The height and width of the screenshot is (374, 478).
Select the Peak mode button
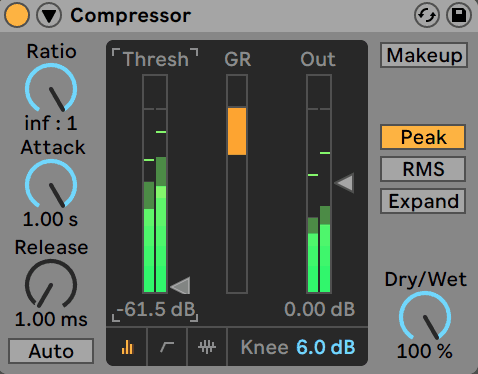[423, 137]
